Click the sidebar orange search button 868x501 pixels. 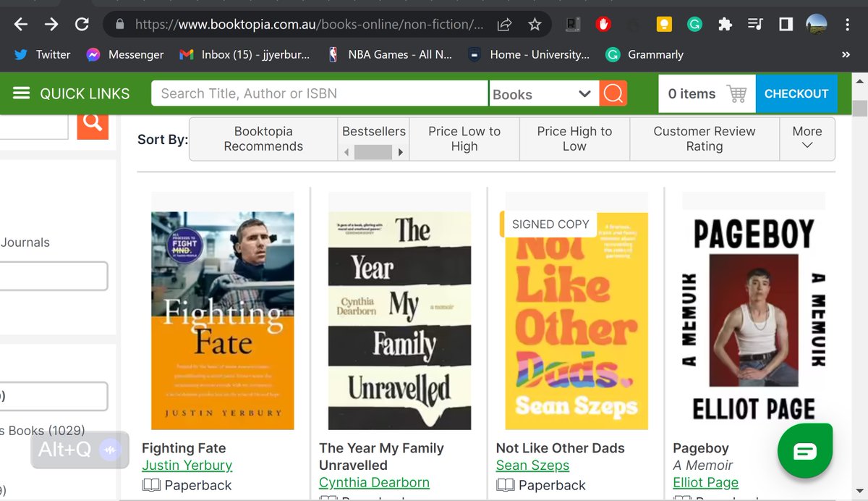tap(92, 123)
